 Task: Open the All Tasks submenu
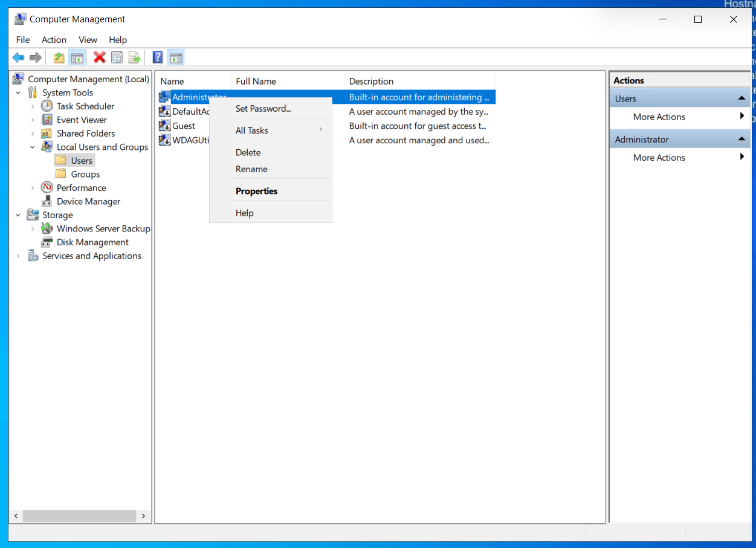(x=251, y=131)
